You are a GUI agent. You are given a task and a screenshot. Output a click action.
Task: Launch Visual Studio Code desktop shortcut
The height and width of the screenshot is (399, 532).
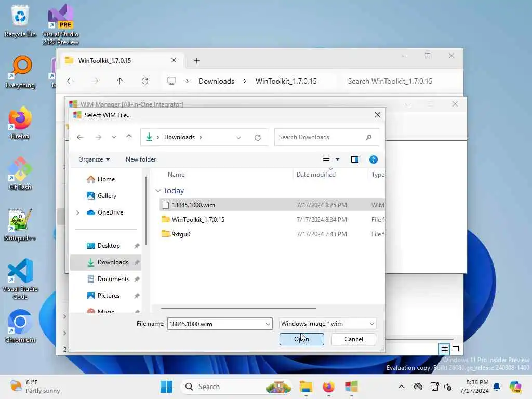pyautogui.click(x=20, y=279)
